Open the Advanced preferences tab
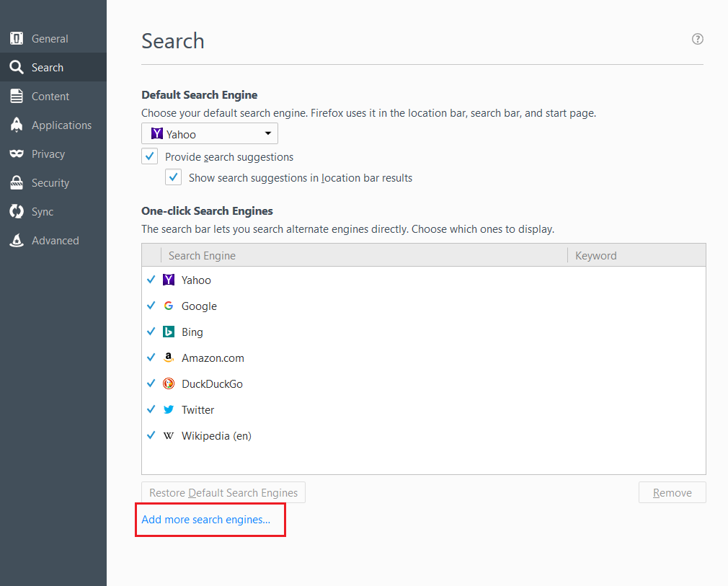The height and width of the screenshot is (586, 728). pos(53,240)
